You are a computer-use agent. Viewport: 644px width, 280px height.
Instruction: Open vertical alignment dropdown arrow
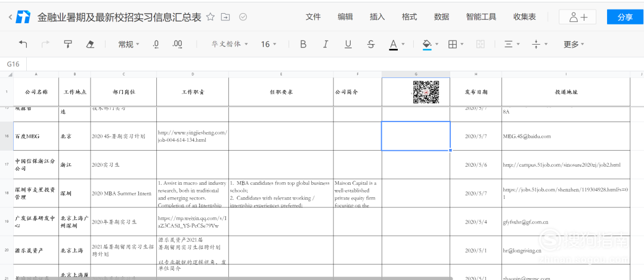(547, 44)
